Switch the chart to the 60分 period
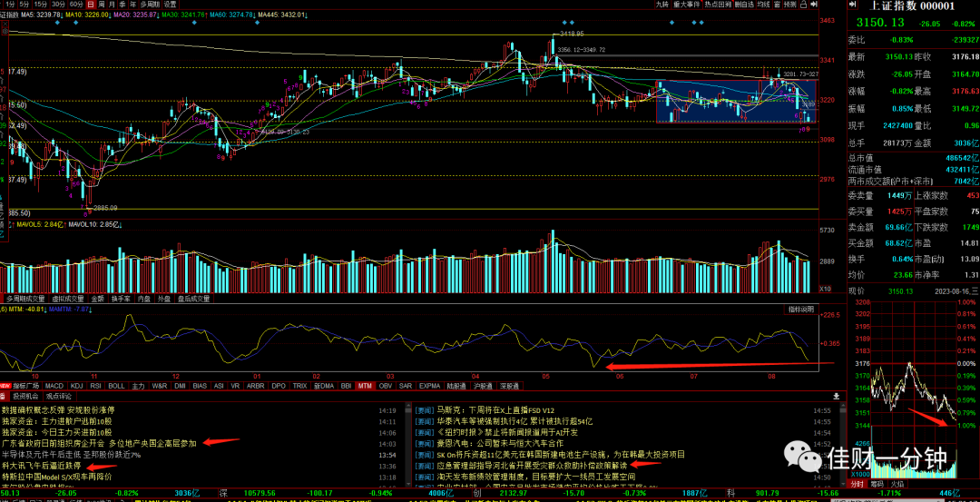 (x=76, y=5)
